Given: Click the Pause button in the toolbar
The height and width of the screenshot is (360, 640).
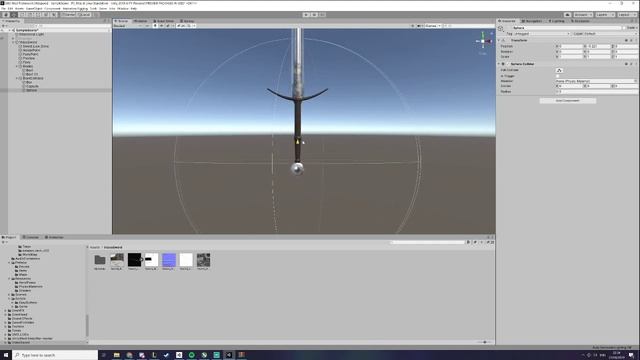Looking at the screenshot, I should (x=314, y=15).
